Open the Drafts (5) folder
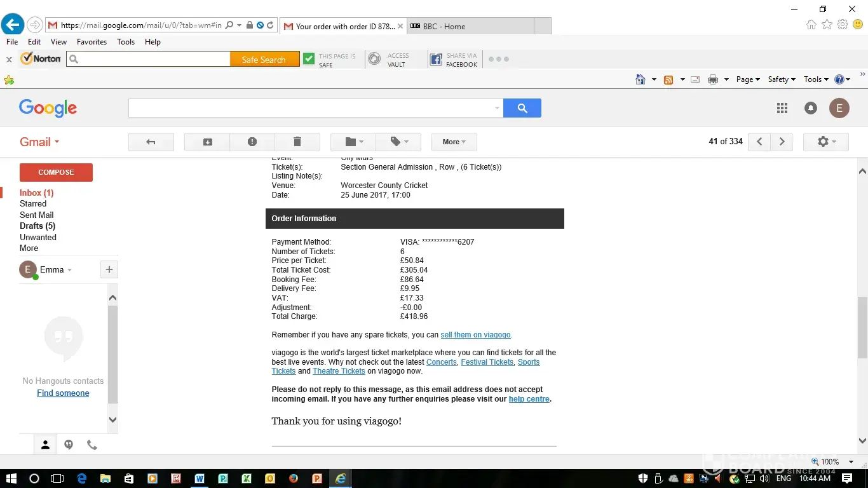This screenshot has height=488, width=868. tap(37, 226)
